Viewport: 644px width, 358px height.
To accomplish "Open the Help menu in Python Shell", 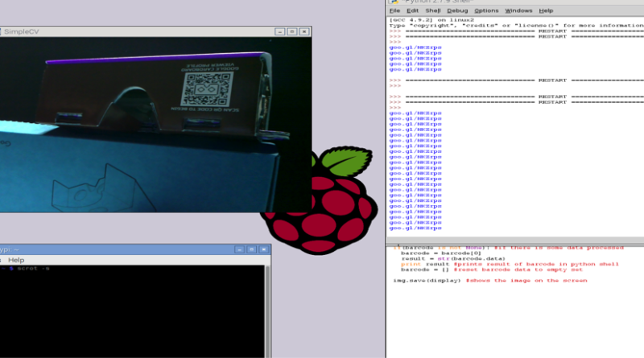I will (x=546, y=10).
